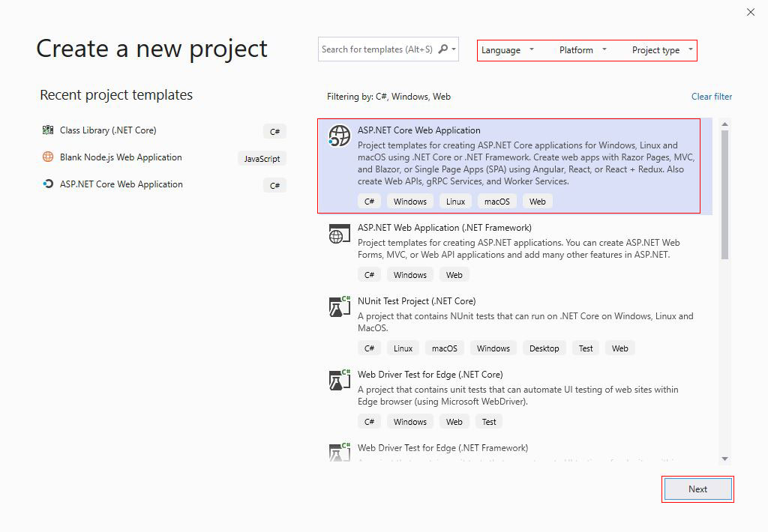This screenshot has height=532, width=768.
Task: Click the Windows tag under ASP.NET Core Web Application
Action: [410, 202]
